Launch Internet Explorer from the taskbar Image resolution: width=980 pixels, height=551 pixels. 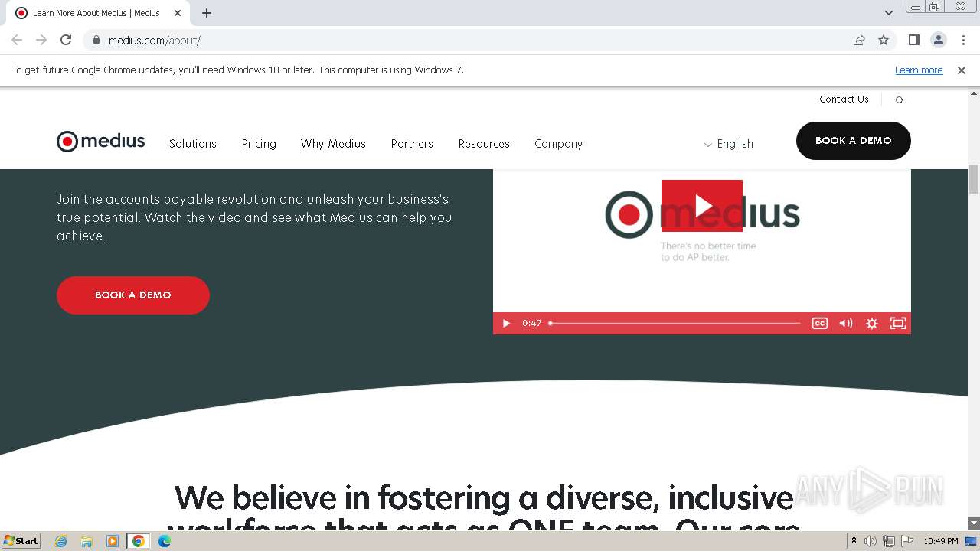coord(61,541)
